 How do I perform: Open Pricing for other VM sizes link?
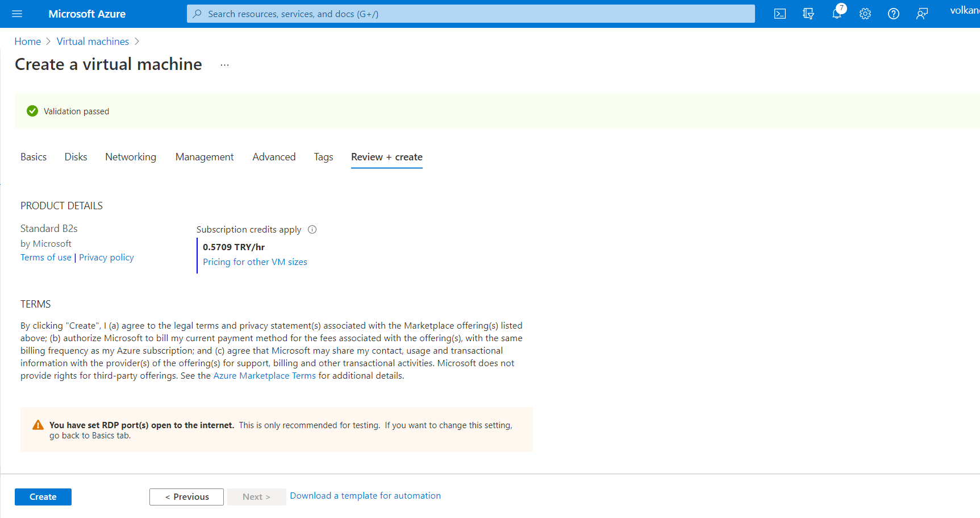(x=255, y=262)
